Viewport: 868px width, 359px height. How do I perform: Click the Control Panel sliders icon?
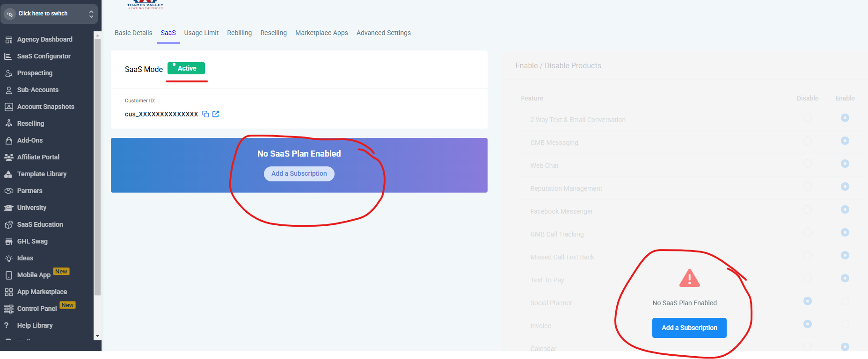pyautogui.click(x=8, y=309)
